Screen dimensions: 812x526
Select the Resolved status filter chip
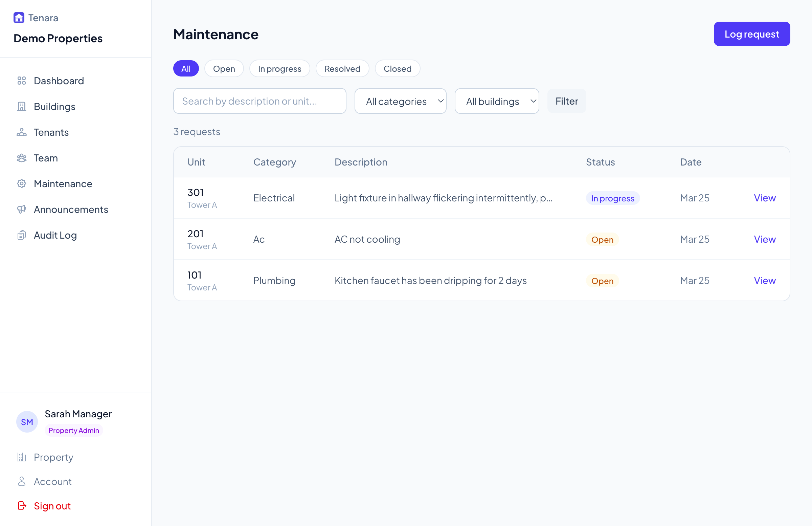(342, 68)
